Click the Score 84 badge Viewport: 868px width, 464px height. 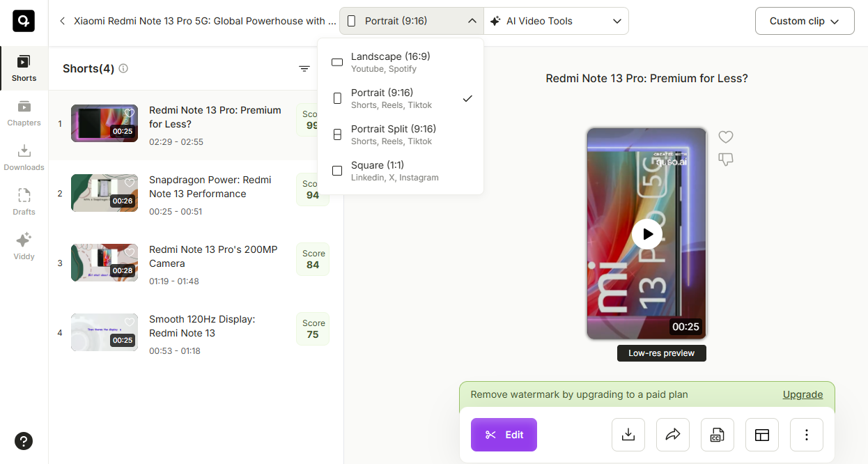[x=313, y=259]
